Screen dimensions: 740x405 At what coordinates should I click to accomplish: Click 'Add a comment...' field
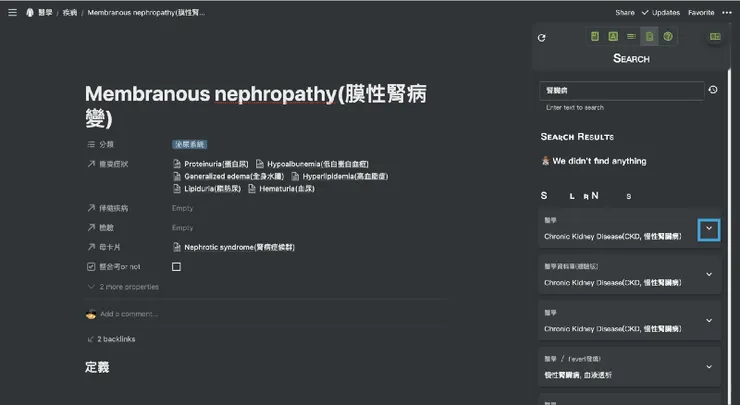(128, 314)
